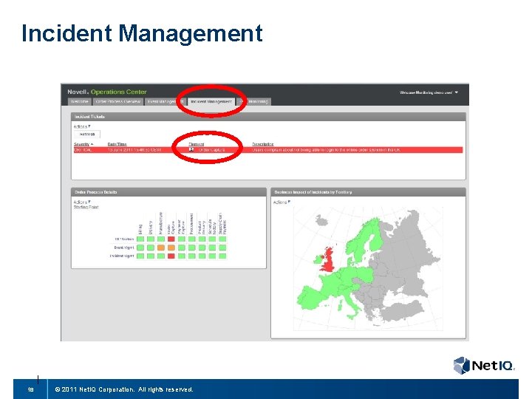Select green Ireland on the map
Viewport: 532px width, 399px height.
(318, 260)
